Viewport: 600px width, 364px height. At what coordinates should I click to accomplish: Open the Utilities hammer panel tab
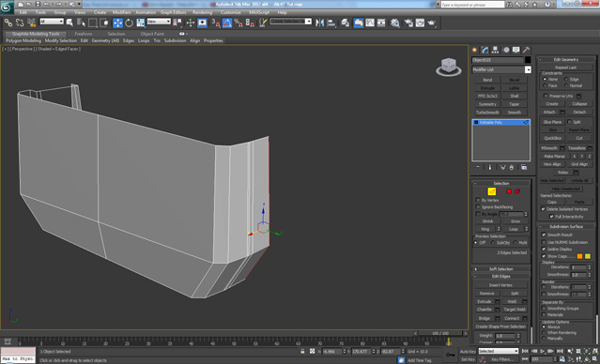click(527, 50)
